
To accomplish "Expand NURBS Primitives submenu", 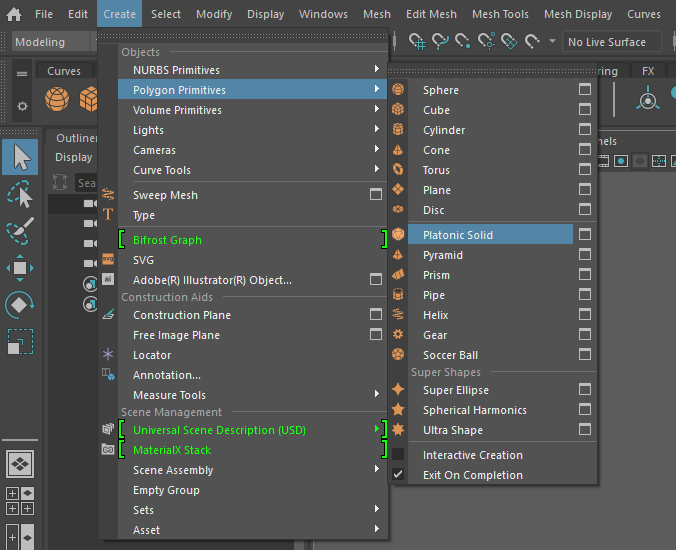I will (254, 69).
